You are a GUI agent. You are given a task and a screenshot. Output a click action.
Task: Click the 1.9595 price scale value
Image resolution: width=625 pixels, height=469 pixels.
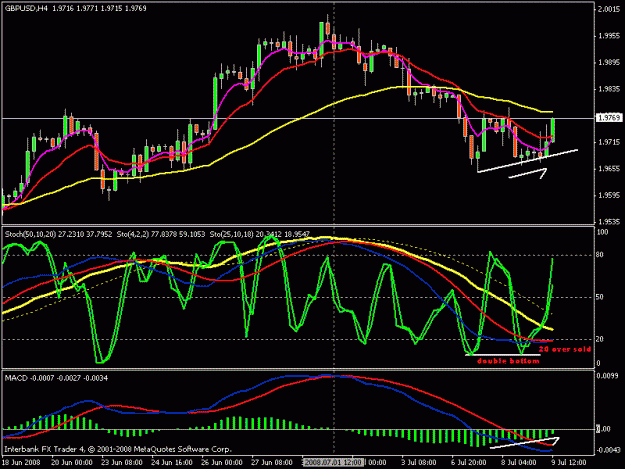pos(609,195)
